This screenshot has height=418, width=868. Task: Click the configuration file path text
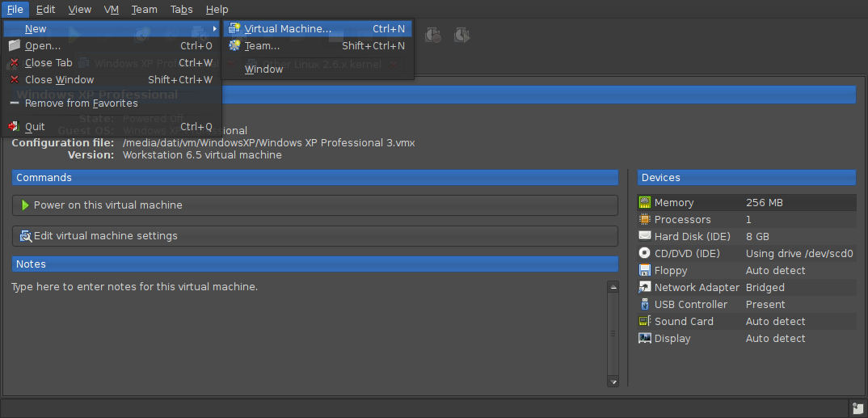tap(268, 143)
